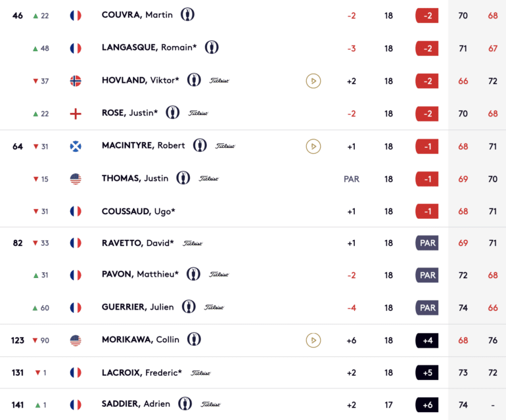Play video highlights for Hovland, Viktor

[313, 81]
